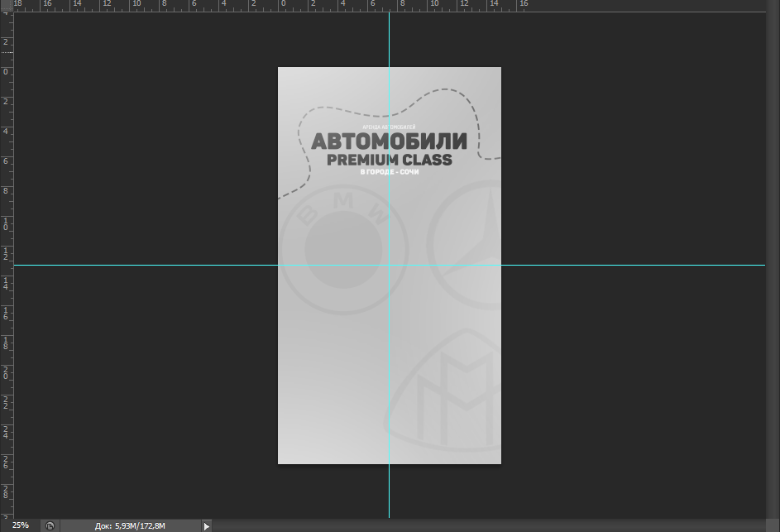Click the Mercedes star logo on canvas
This screenshot has height=532, width=780.
pos(465,245)
